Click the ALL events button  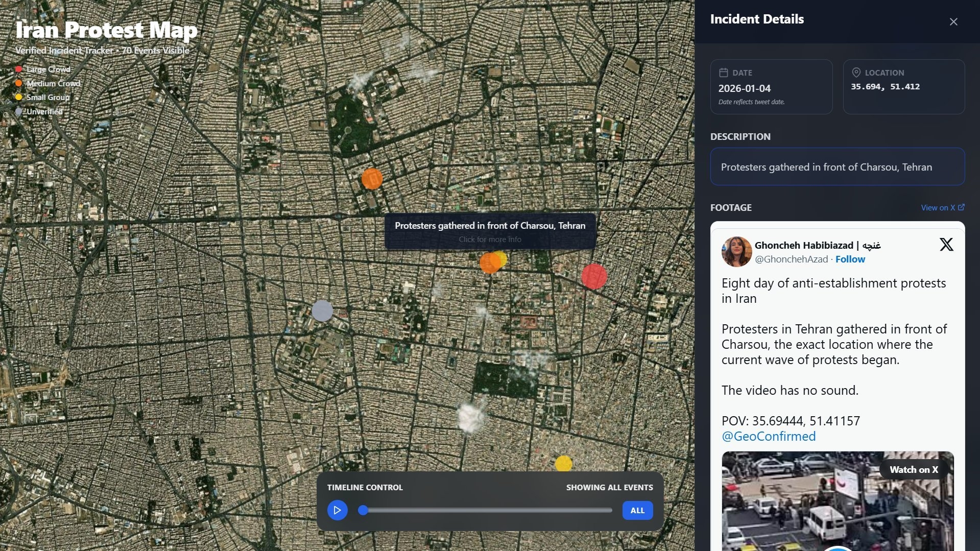coord(637,510)
